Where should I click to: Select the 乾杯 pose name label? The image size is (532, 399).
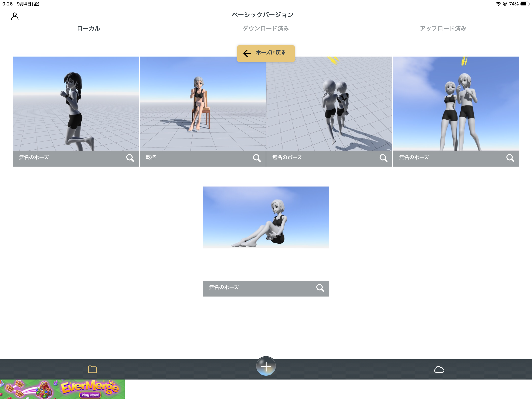pos(151,157)
